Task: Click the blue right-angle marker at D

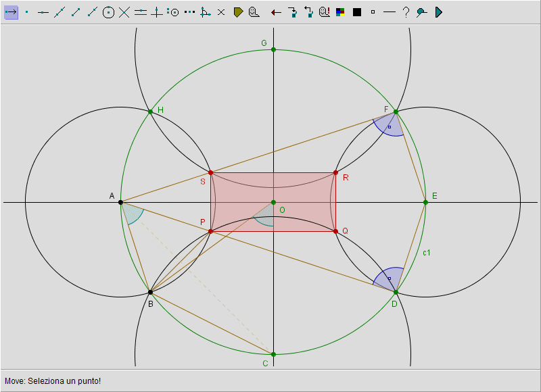Action: [390, 278]
